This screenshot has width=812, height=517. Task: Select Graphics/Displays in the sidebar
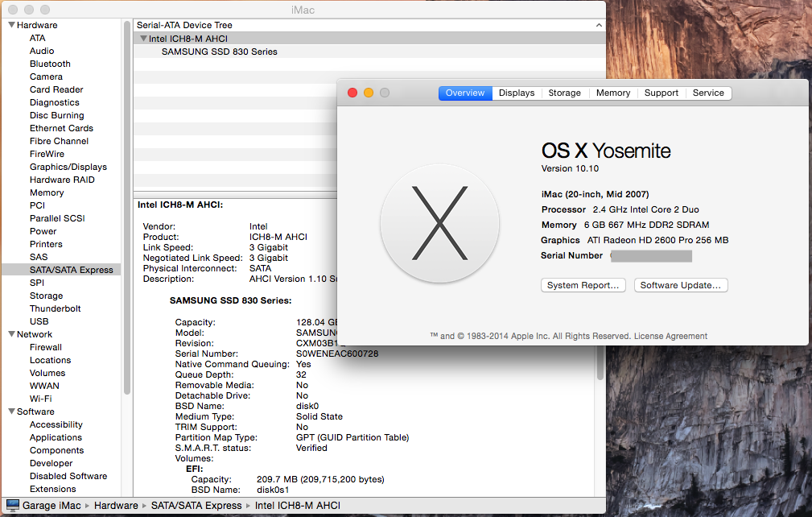coord(68,167)
